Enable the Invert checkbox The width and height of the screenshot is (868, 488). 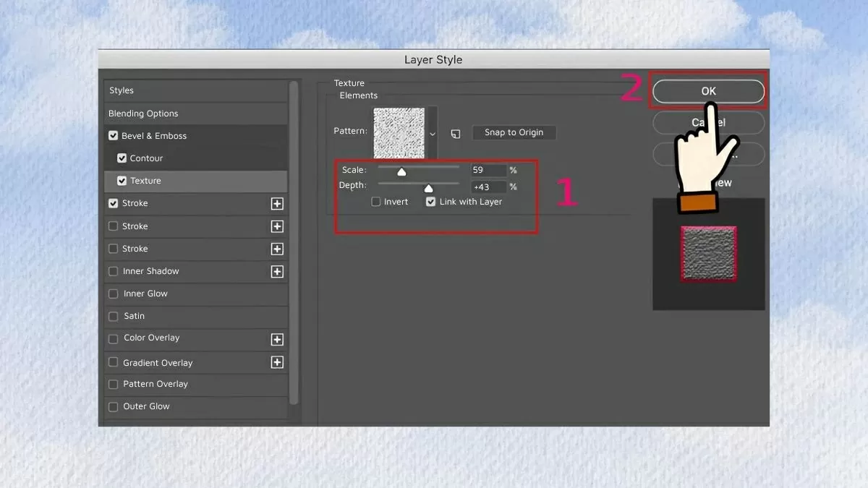pos(376,202)
